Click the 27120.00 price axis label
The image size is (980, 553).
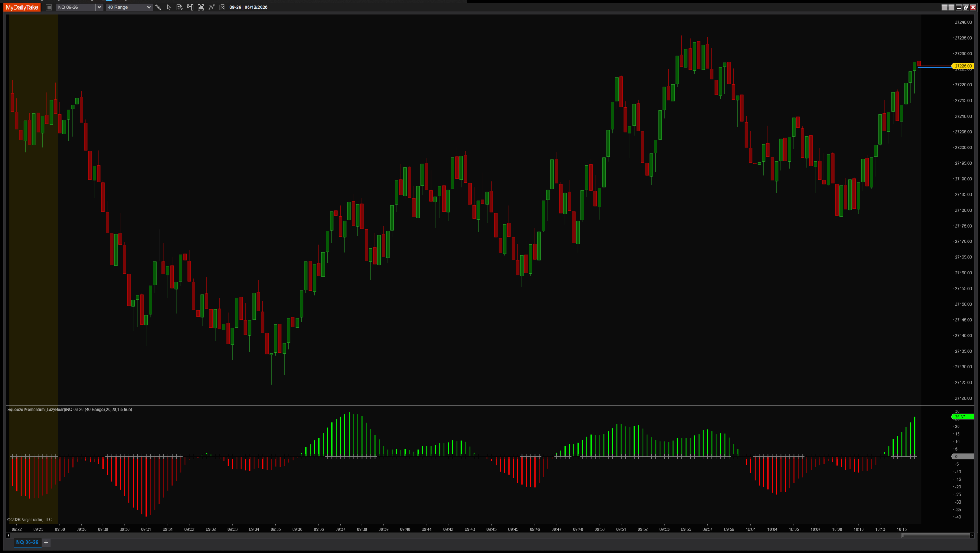tap(963, 398)
